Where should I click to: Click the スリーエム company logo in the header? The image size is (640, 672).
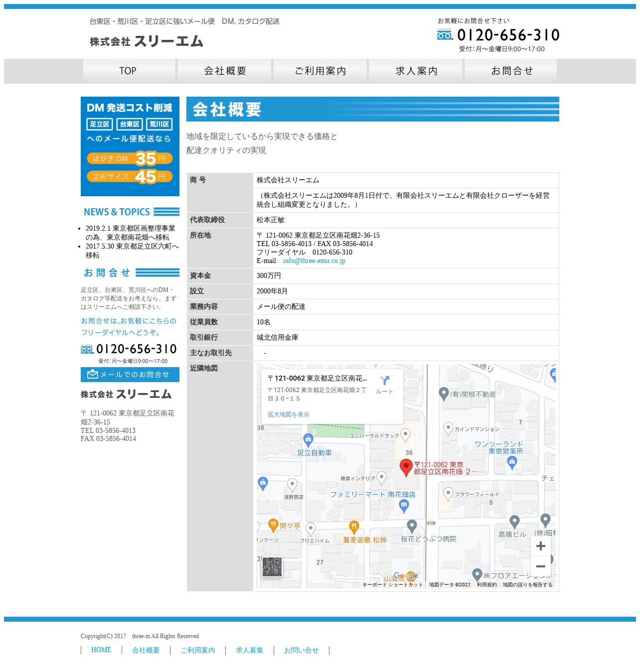147,41
